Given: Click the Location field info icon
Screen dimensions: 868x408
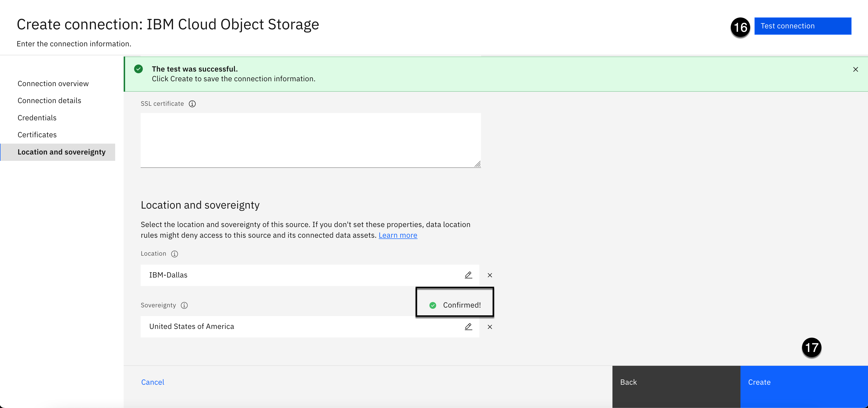Looking at the screenshot, I should click(x=174, y=254).
